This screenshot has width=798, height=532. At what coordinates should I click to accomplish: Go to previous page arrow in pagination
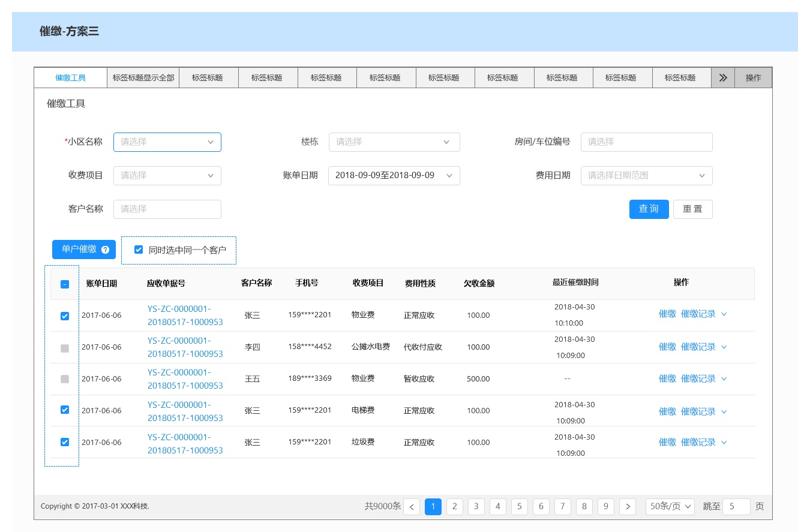coord(412,507)
